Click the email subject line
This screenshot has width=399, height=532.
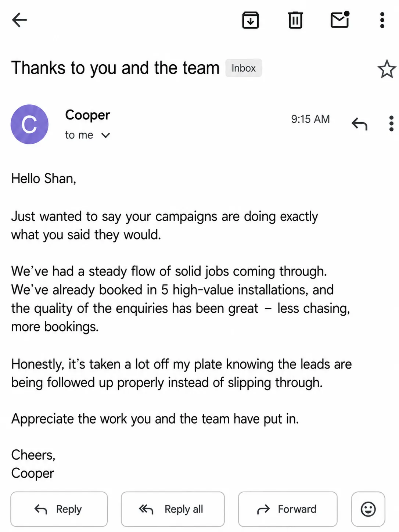pos(115,68)
